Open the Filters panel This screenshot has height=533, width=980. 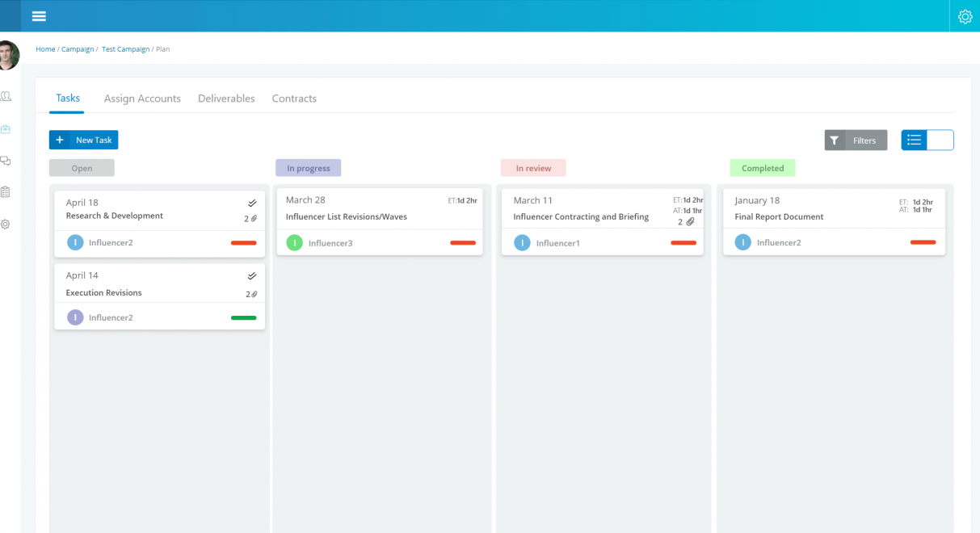click(x=856, y=140)
